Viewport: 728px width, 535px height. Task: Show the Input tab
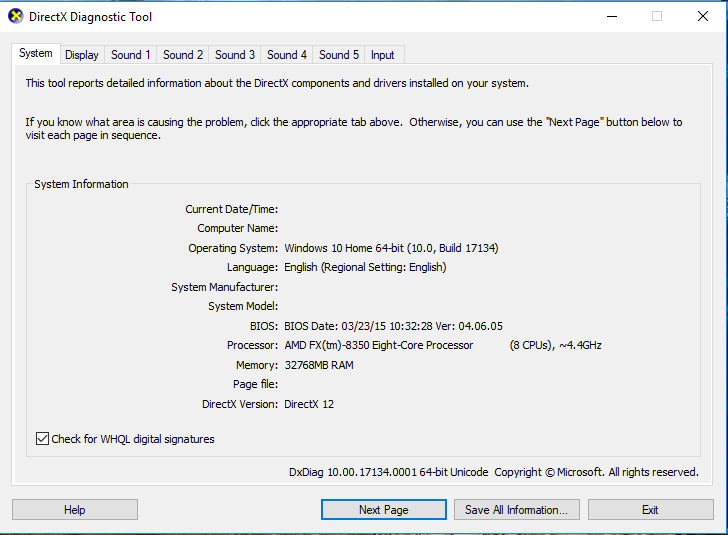tap(383, 55)
